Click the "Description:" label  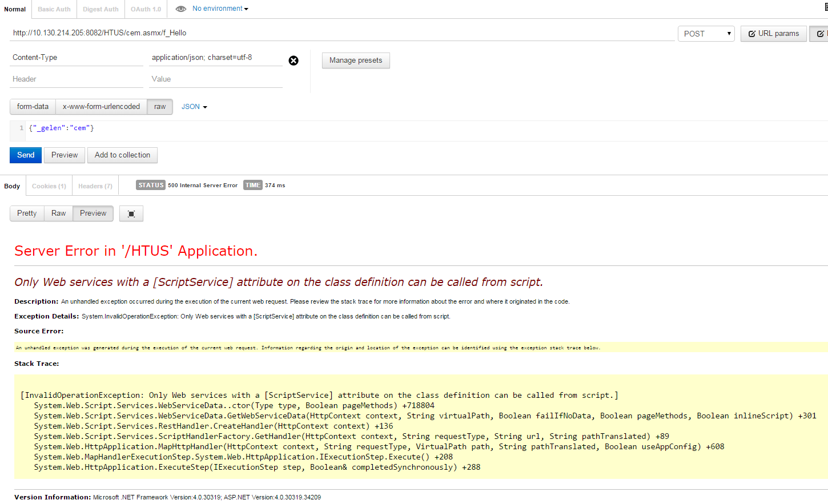click(37, 301)
